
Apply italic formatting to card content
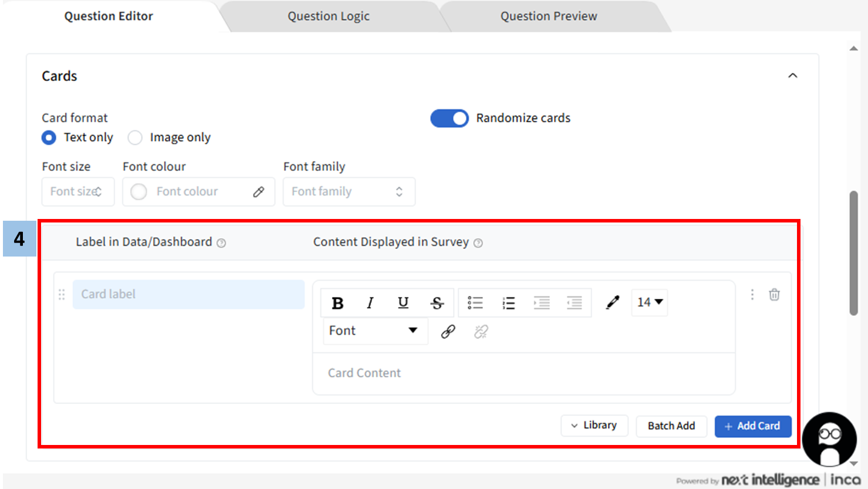tap(370, 303)
